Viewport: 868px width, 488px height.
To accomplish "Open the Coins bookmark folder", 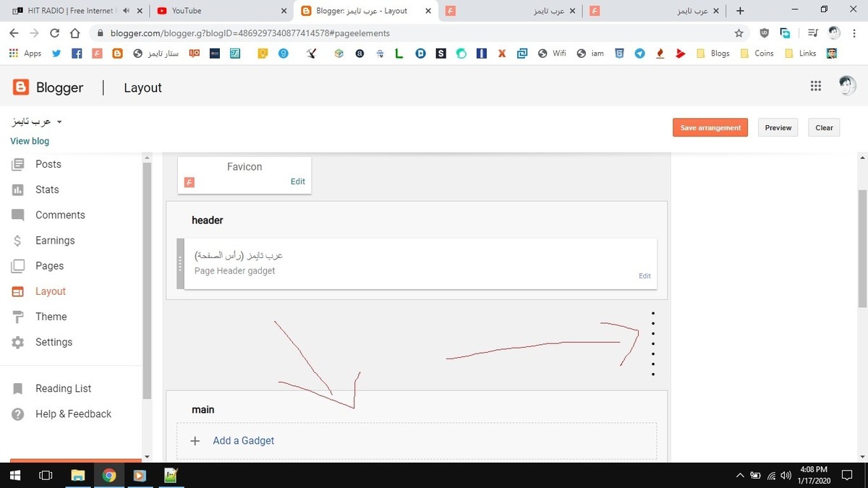I will coord(757,53).
